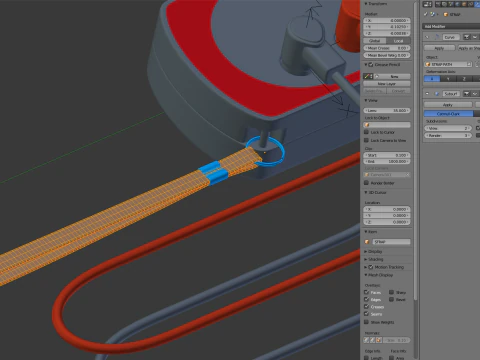The image size is (480, 360).
Task: Collapse the Mesh Display panel
Action: pyautogui.click(x=366, y=275)
